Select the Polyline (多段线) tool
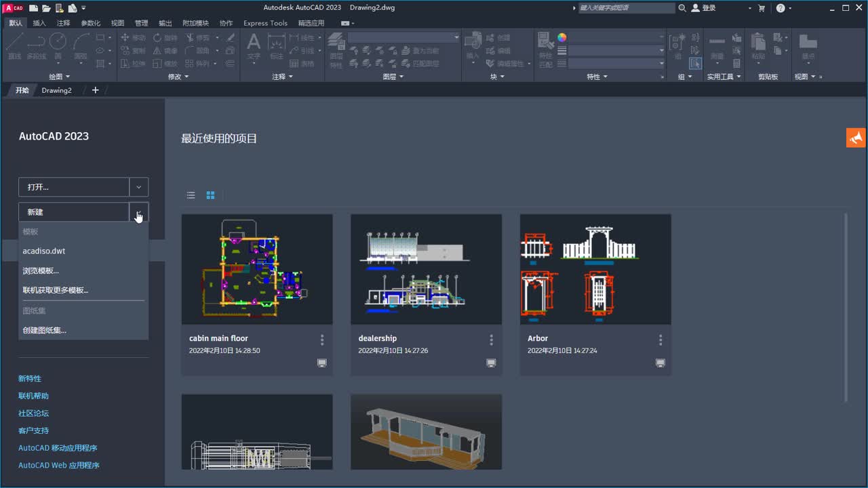Screen dimensions: 868x488 click(37, 47)
